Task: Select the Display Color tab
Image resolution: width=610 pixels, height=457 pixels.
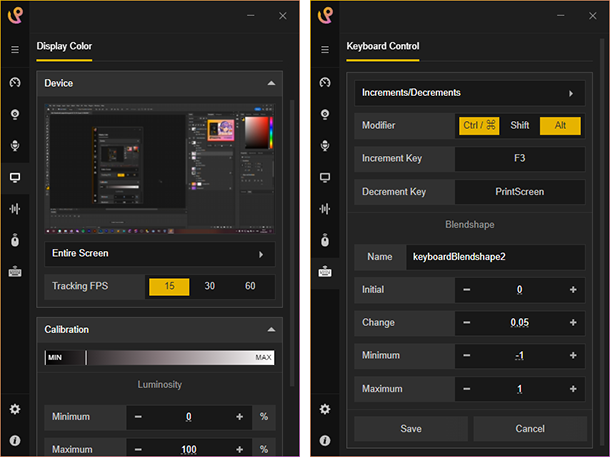Action: point(64,46)
